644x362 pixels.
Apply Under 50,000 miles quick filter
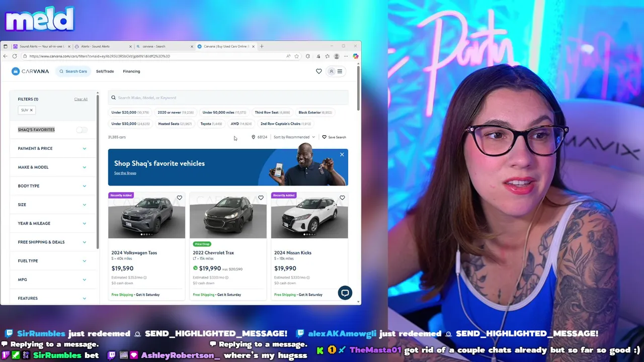point(224,113)
